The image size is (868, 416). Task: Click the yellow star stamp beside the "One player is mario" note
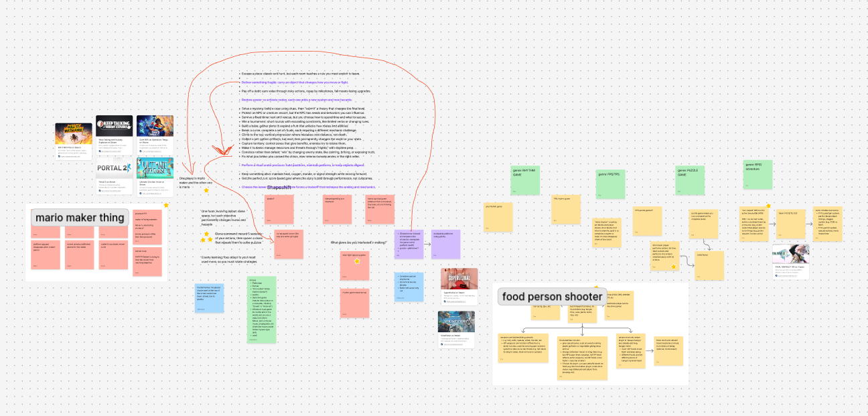(x=206, y=190)
